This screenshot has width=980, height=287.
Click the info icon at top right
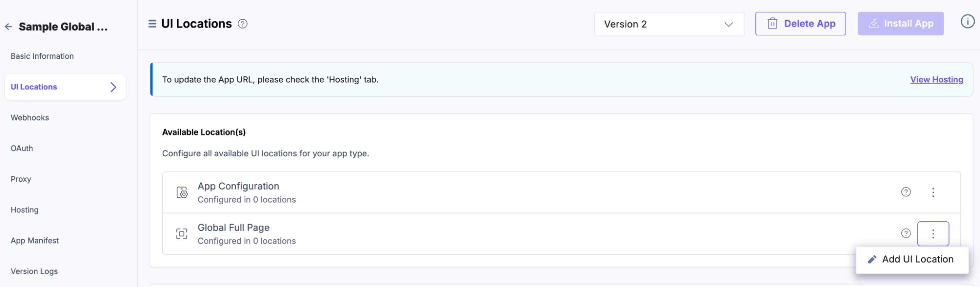(x=967, y=22)
